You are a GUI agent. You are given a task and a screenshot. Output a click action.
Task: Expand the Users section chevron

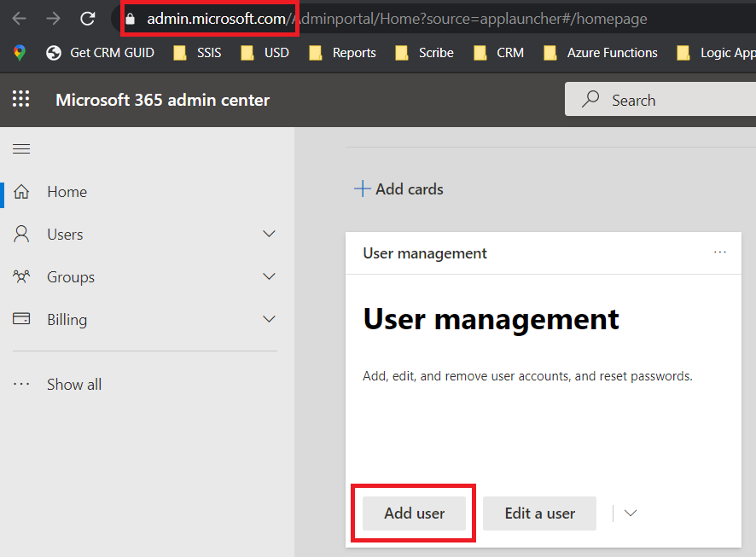click(269, 234)
